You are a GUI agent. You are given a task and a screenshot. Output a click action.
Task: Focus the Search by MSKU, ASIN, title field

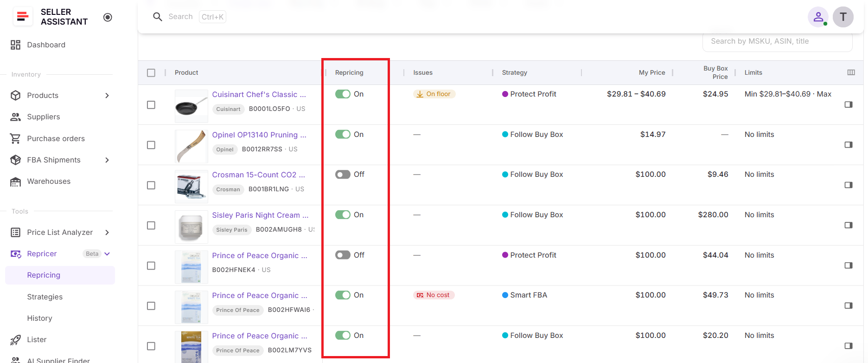click(778, 41)
